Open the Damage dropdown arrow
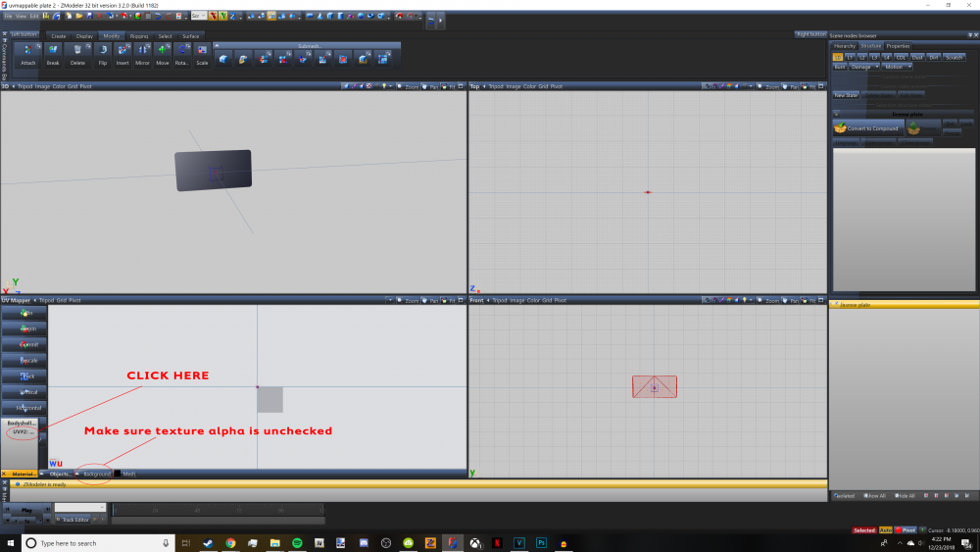The height and width of the screenshot is (552, 980). point(877,67)
